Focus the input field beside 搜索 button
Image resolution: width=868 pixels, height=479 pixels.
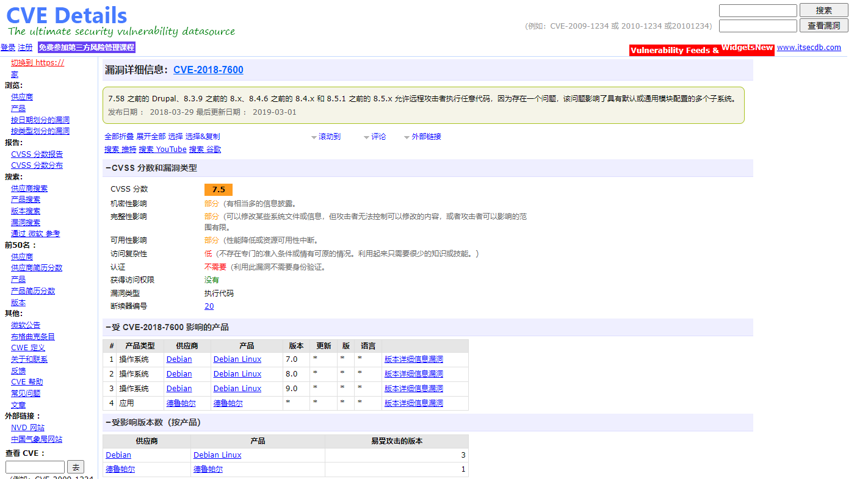758,10
